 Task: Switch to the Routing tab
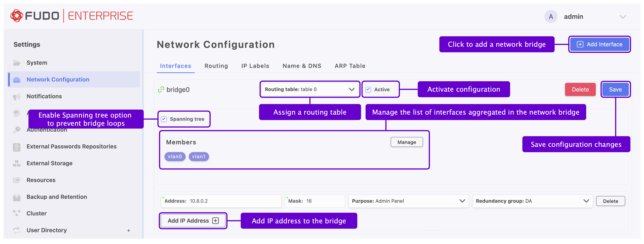[216, 66]
